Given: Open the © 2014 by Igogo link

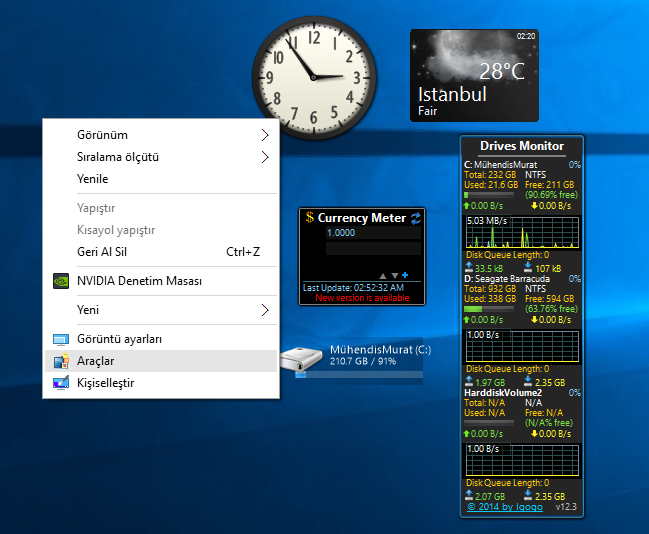Looking at the screenshot, I should pyautogui.click(x=505, y=507).
